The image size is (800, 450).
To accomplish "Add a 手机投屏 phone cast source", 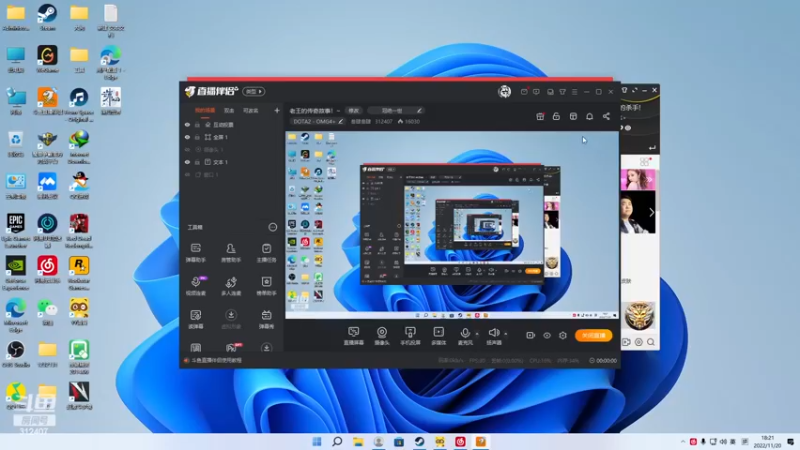I will coord(410,336).
